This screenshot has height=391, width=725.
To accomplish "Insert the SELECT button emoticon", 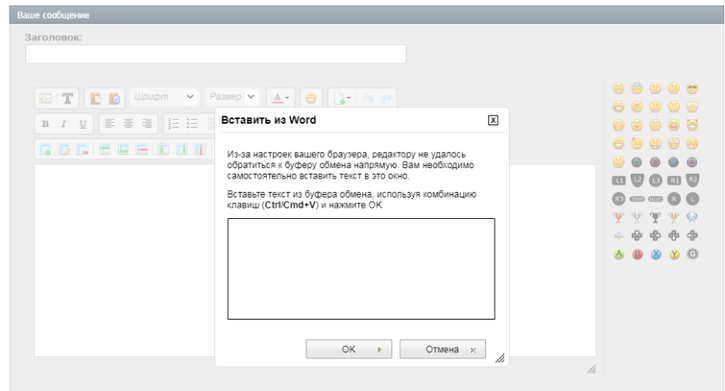I will pyautogui.click(x=655, y=199).
